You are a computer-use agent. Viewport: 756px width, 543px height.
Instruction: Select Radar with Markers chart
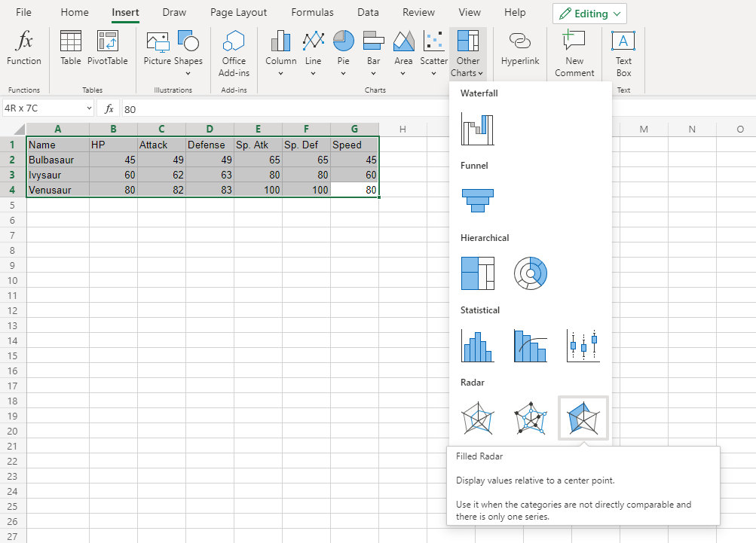point(530,418)
